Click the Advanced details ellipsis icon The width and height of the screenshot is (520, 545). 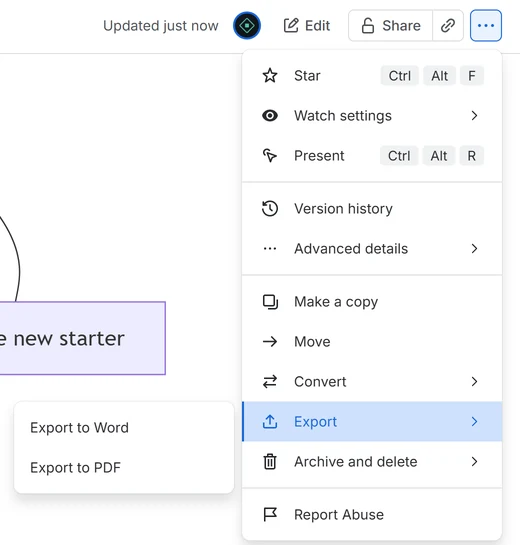[x=270, y=249]
